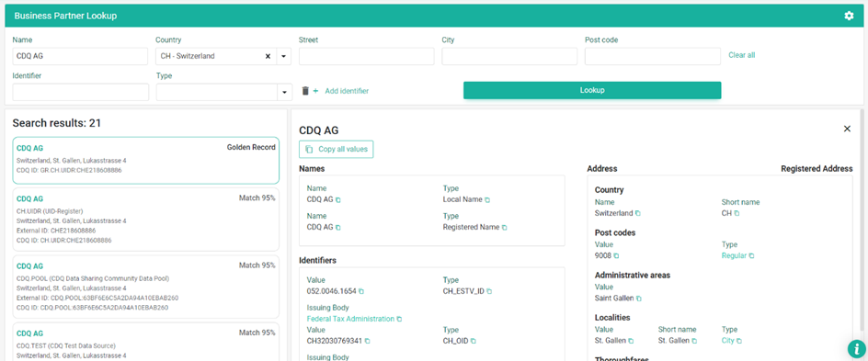
Task: Click the Identifiers section heading
Action: click(318, 260)
